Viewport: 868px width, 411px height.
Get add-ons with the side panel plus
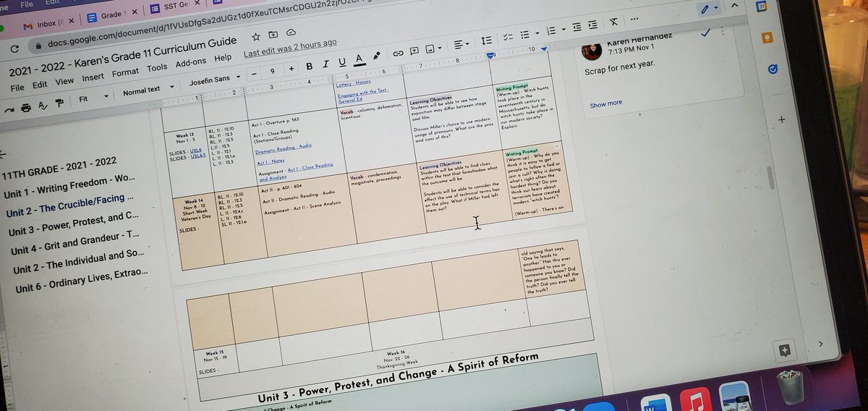click(781, 119)
